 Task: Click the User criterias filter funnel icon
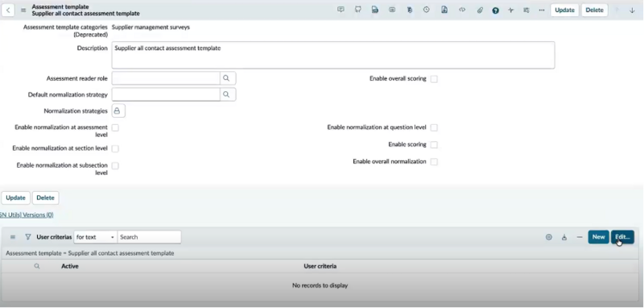pyautogui.click(x=28, y=237)
